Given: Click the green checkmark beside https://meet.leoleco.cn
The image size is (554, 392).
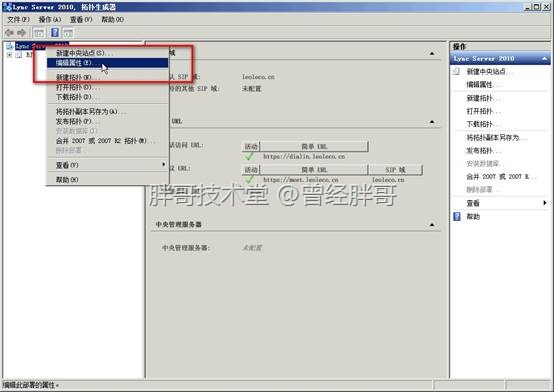Looking at the screenshot, I should 249,179.
